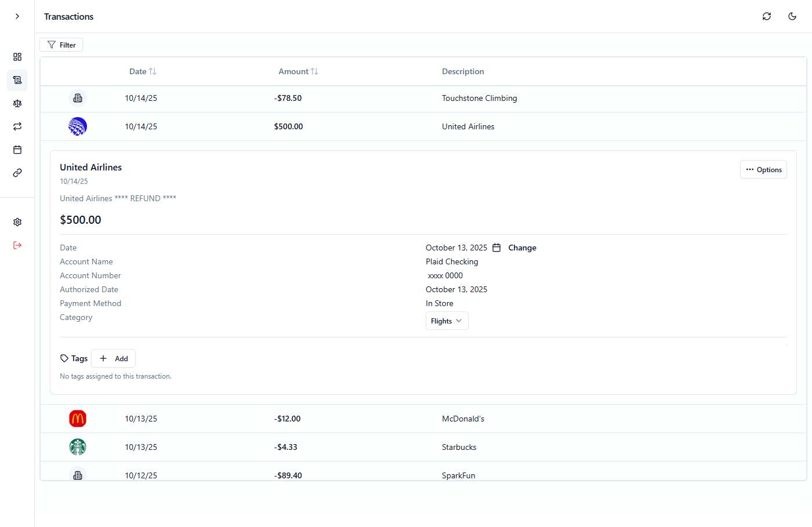Click Change to edit the transaction date
The image size is (812, 527).
coord(522,247)
